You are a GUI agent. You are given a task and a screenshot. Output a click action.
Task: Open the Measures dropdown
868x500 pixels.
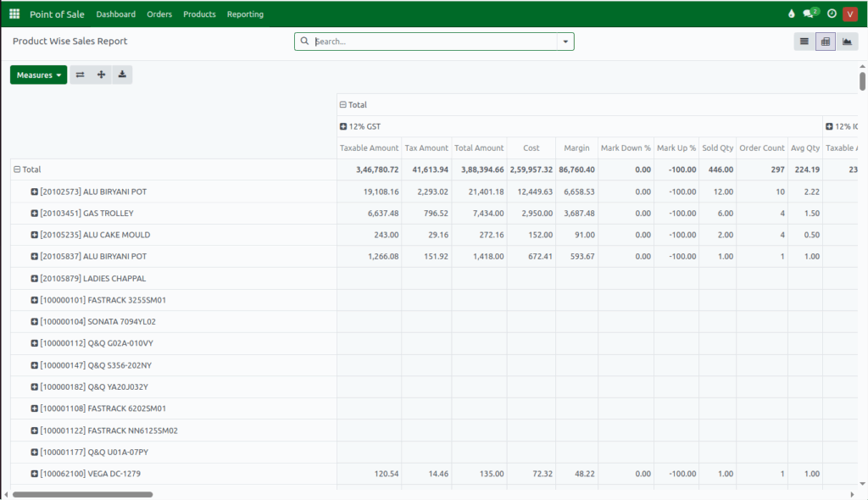37,75
